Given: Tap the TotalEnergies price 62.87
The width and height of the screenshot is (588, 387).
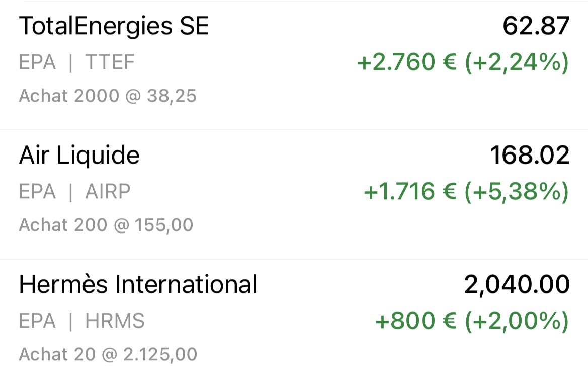Looking at the screenshot, I should coord(536,26).
